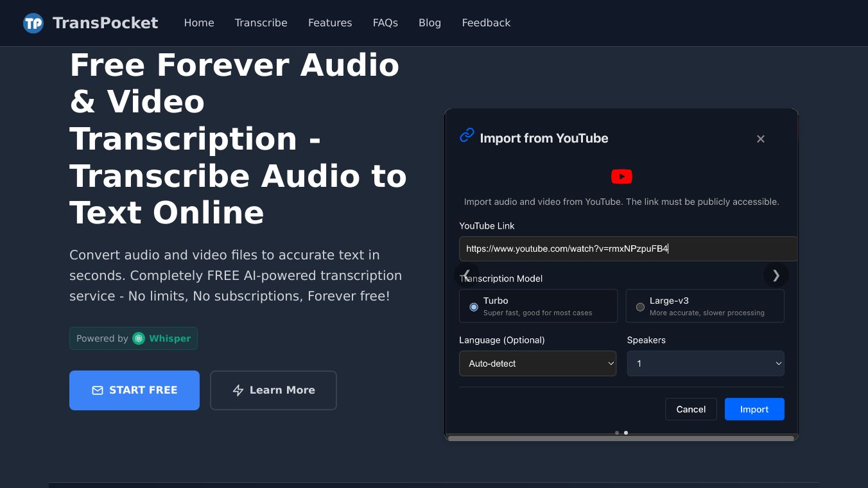Screen dimensions: 868x488
Task: Click the Cancel button in dialog
Action: pos(691,409)
